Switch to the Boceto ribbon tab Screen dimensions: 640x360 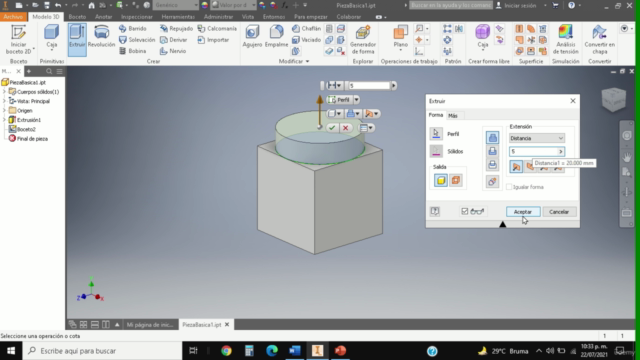point(77,17)
